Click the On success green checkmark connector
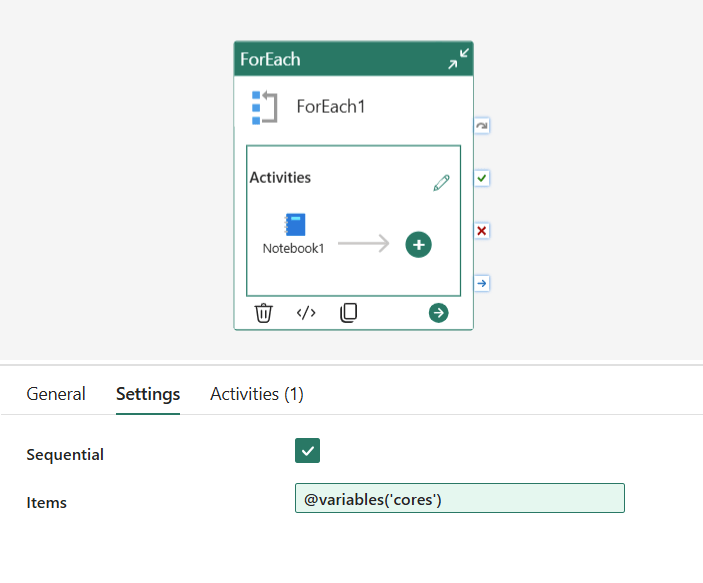The height and width of the screenshot is (583, 703). click(482, 178)
